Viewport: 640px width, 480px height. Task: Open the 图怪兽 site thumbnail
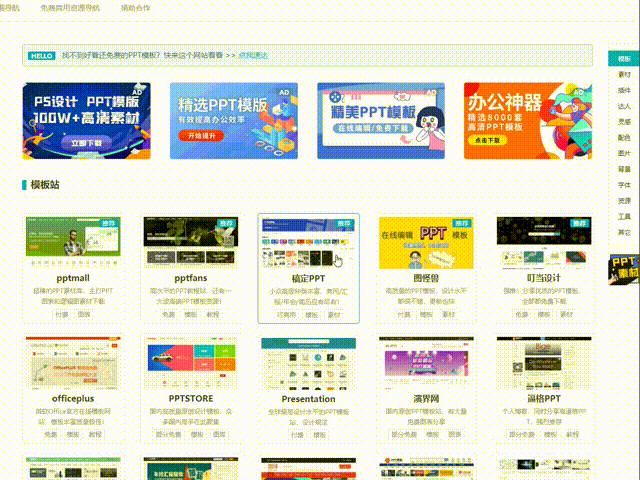point(426,242)
